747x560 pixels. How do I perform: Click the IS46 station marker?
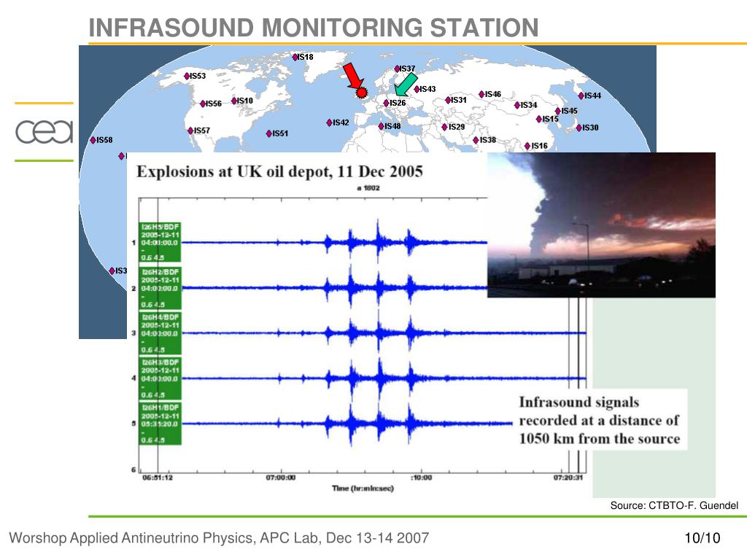pos(481,94)
